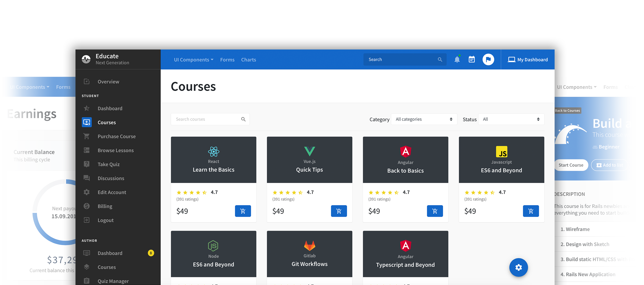Click the floating settings gear button
Image resolution: width=644 pixels, height=285 pixels.
click(518, 267)
